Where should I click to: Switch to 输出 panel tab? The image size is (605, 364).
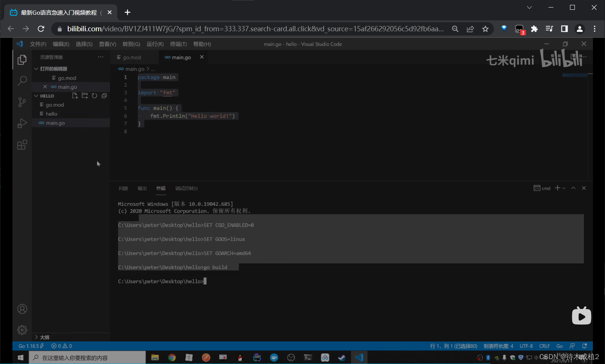pos(142,188)
